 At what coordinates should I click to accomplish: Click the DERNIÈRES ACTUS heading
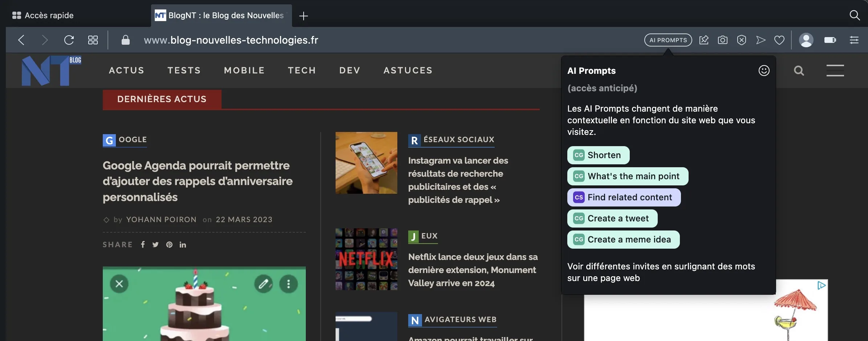(162, 99)
